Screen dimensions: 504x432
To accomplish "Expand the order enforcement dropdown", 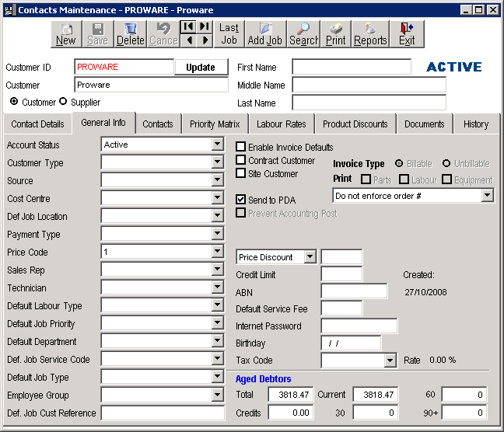I will (488, 195).
